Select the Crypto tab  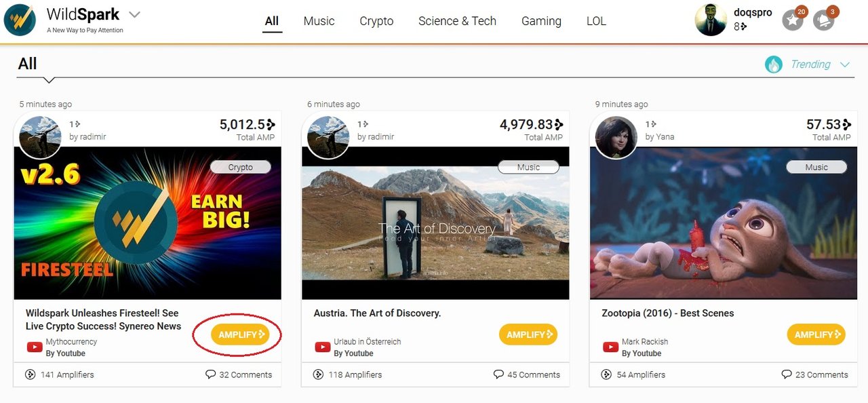click(376, 21)
